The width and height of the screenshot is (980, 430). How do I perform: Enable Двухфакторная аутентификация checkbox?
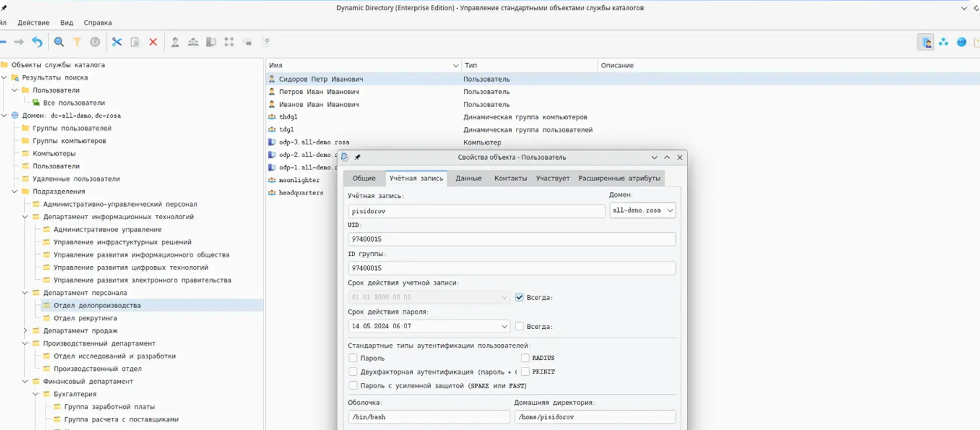point(353,372)
